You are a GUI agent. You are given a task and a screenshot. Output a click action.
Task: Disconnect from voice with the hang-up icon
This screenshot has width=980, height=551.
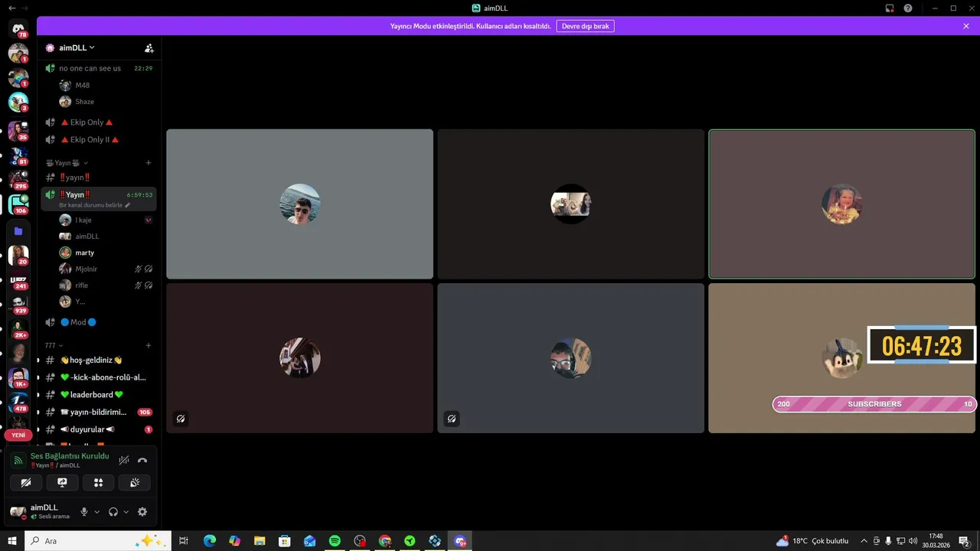click(x=142, y=461)
